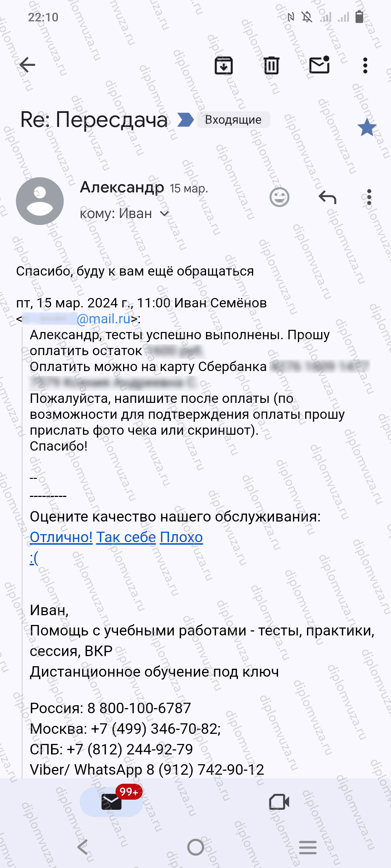Toggle the importance marker next to subject
The width and height of the screenshot is (391, 868).
pyautogui.click(x=186, y=120)
